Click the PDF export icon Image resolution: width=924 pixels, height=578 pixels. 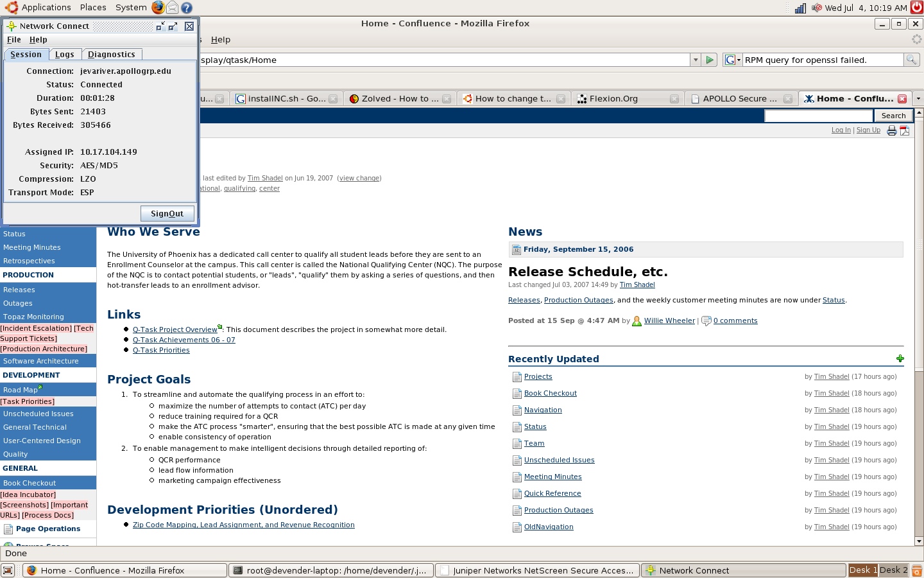[905, 130]
